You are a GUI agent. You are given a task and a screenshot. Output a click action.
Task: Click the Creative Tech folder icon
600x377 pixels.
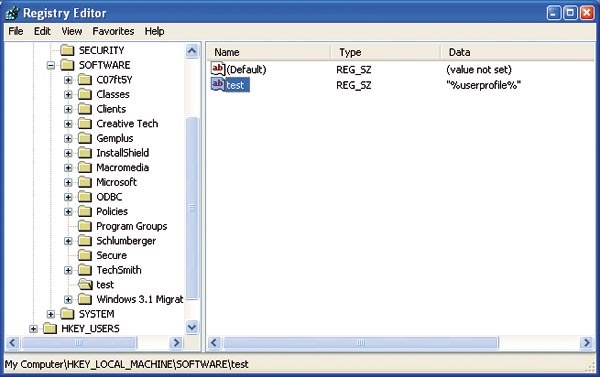tap(85, 123)
